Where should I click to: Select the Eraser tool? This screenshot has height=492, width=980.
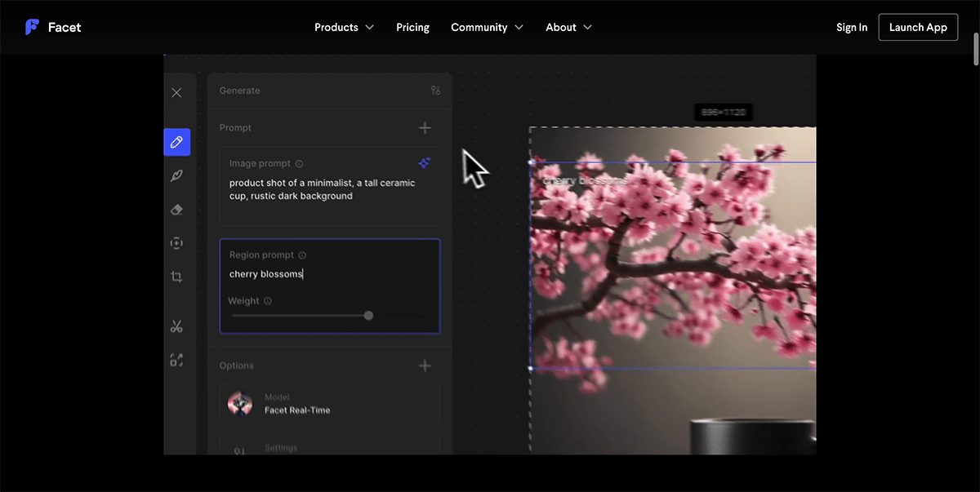(176, 210)
